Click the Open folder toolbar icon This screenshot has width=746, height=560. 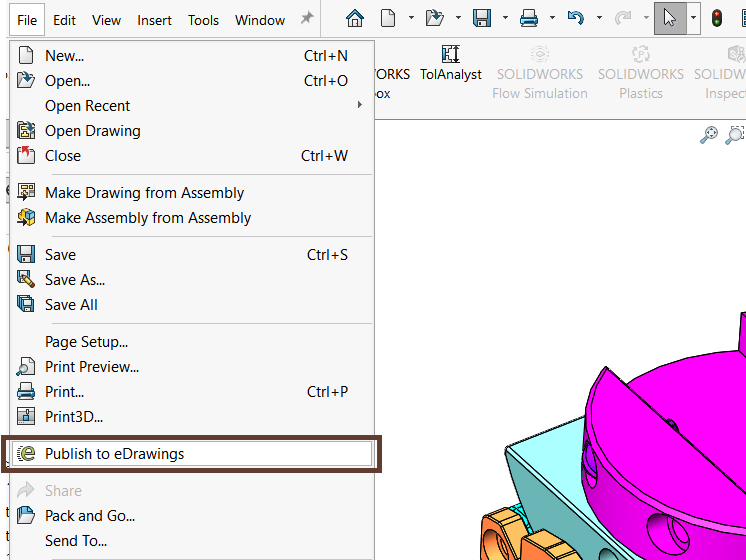434,18
